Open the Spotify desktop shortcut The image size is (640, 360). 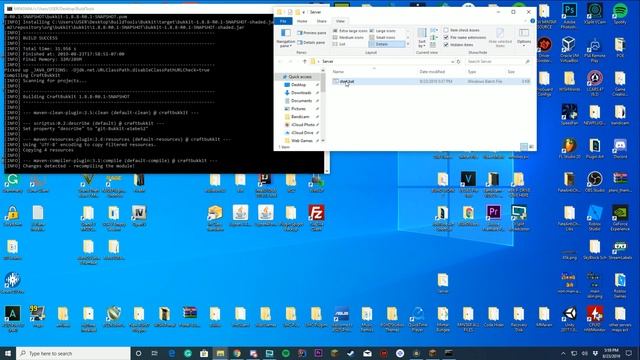620,12
